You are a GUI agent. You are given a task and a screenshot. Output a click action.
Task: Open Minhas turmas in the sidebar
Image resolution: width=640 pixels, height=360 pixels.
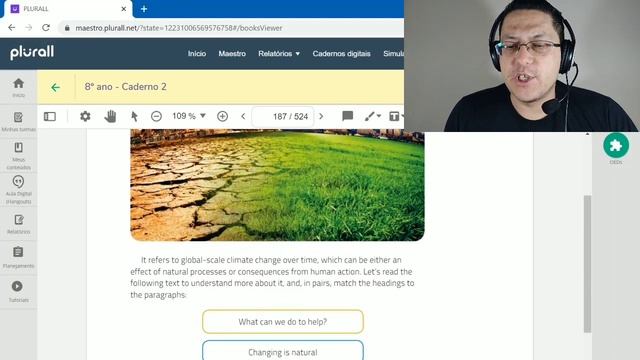pyautogui.click(x=18, y=122)
